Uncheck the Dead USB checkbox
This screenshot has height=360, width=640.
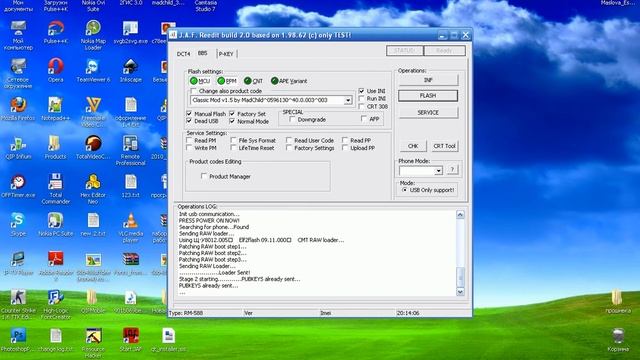point(189,121)
